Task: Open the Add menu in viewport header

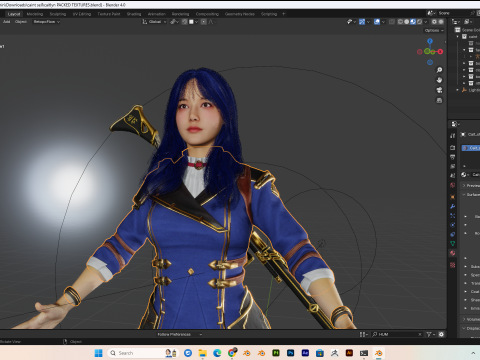Action: [7, 22]
